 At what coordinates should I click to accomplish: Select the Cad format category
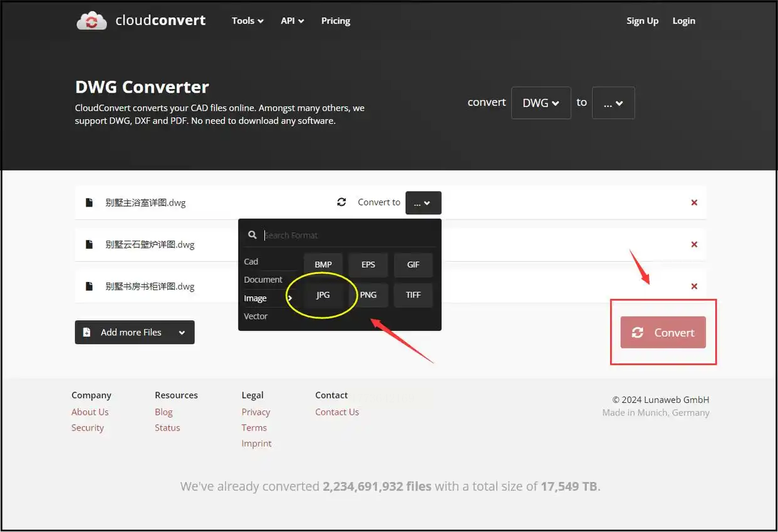[x=251, y=261]
